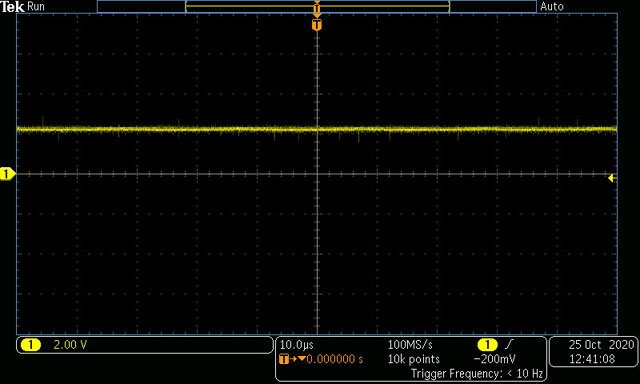Click the yellow trigger level arrow on the right edge
This screenshot has height=384, width=640.
612,178
